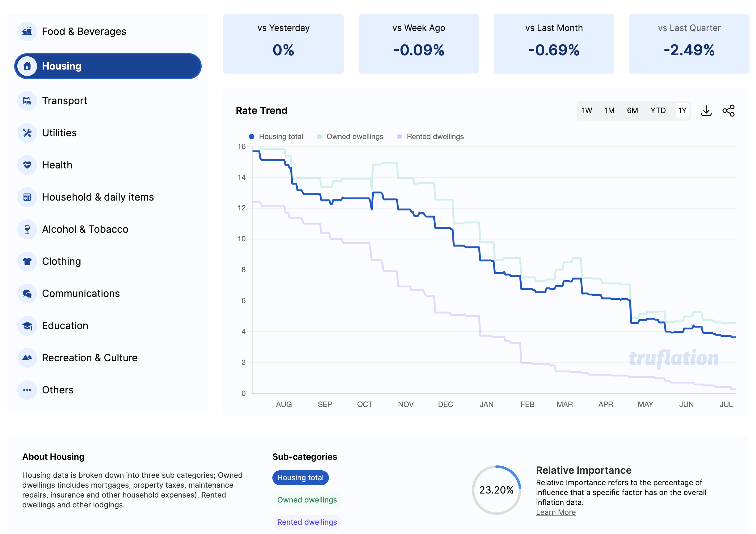Click the download chart icon

[706, 111]
